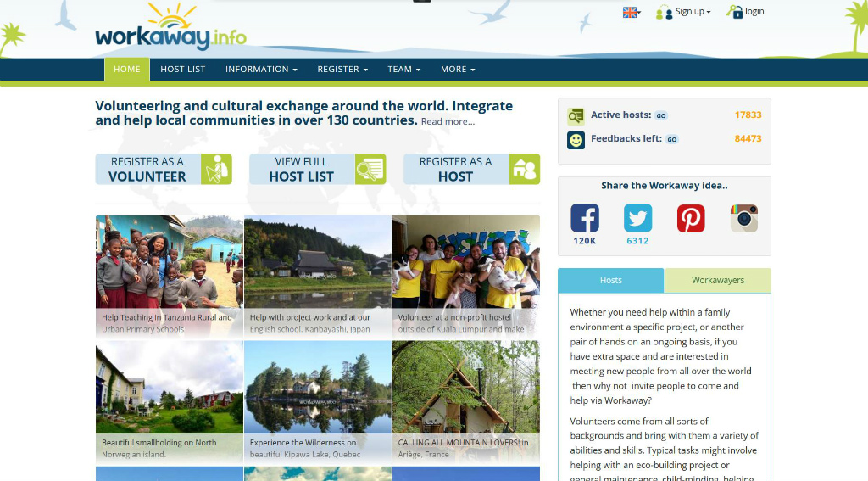Click the Workaway.info logo
Viewport: 868px width, 481px height.
[170, 31]
